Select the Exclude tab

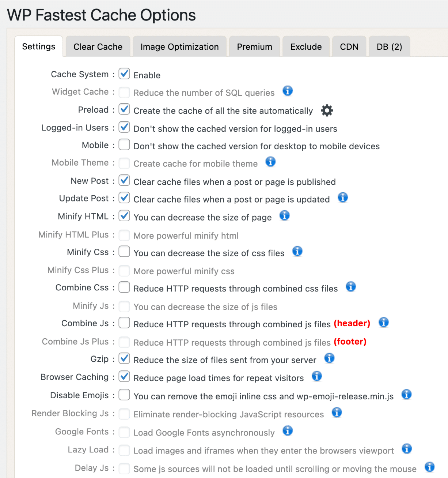click(x=306, y=47)
